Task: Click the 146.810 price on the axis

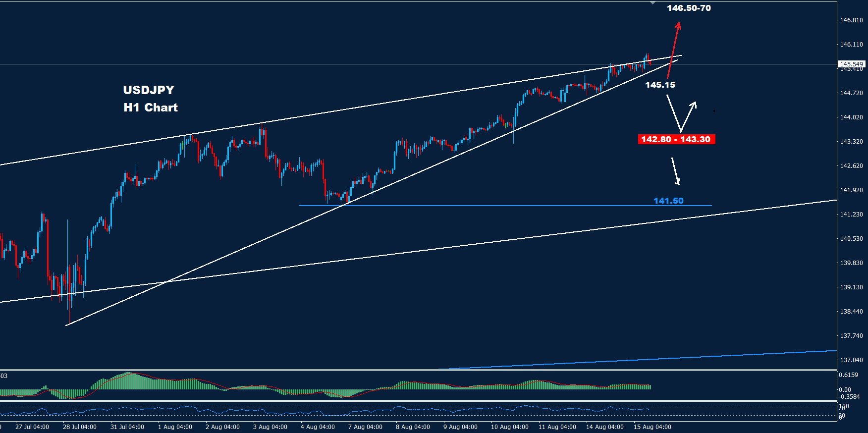Action: [x=851, y=20]
